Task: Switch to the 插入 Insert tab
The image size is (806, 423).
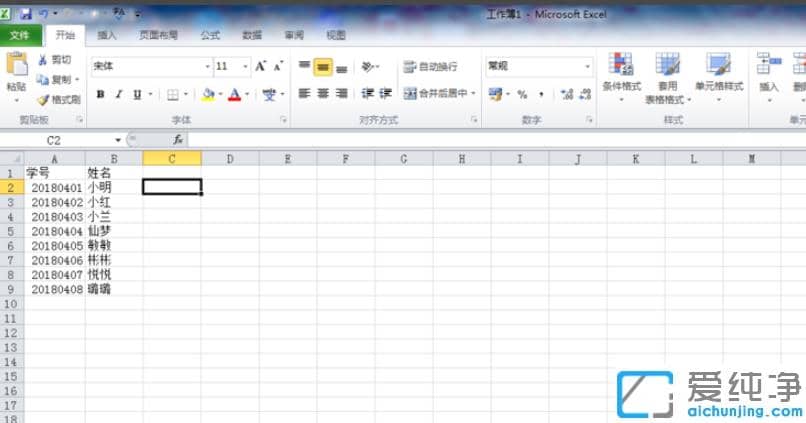Action: [x=107, y=35]
